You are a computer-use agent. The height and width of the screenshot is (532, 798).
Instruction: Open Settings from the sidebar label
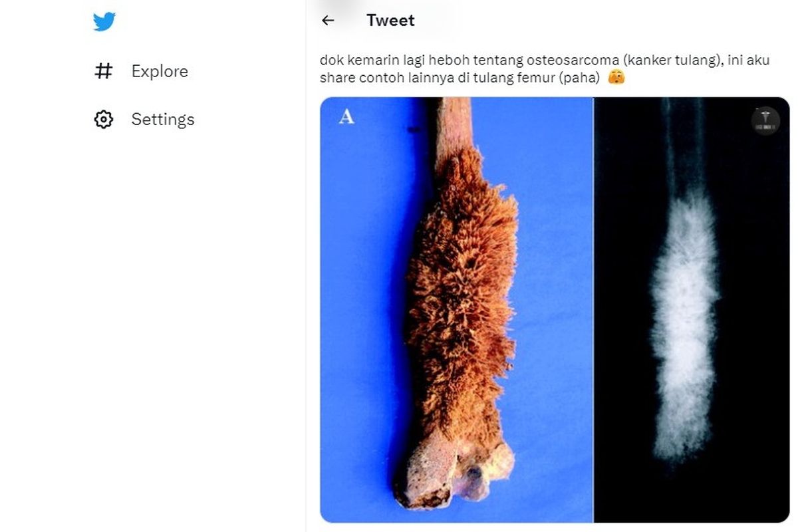(163, 120)
